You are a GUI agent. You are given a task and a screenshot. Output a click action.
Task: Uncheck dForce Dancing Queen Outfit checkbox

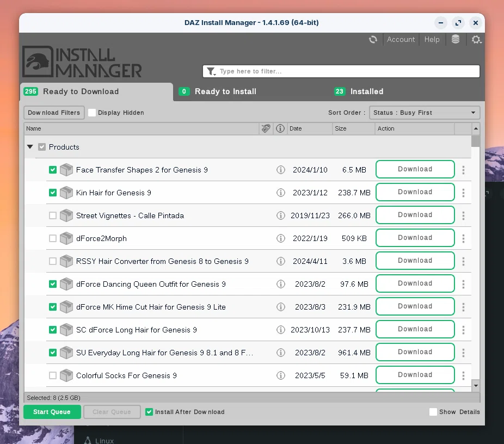point(53,284)
